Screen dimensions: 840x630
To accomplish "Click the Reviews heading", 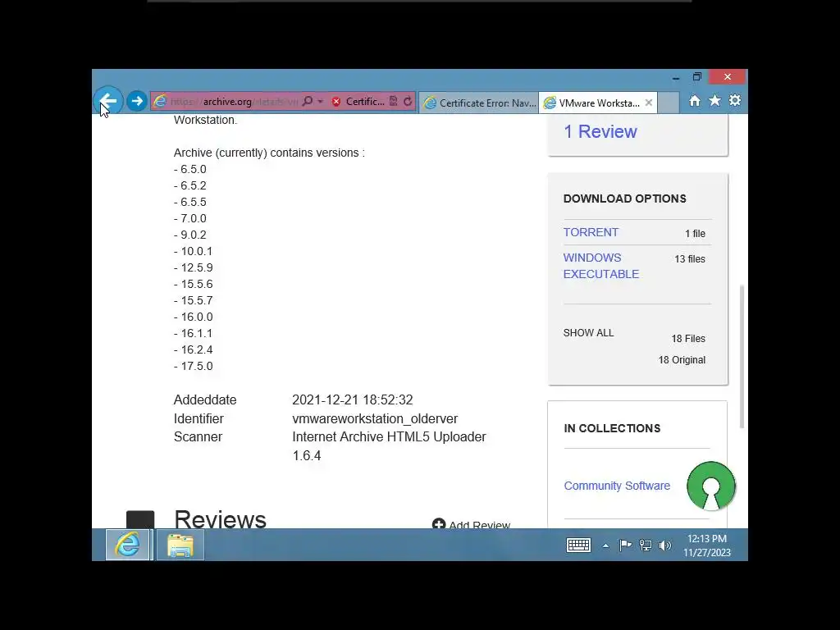I will (x=220, y=518).
